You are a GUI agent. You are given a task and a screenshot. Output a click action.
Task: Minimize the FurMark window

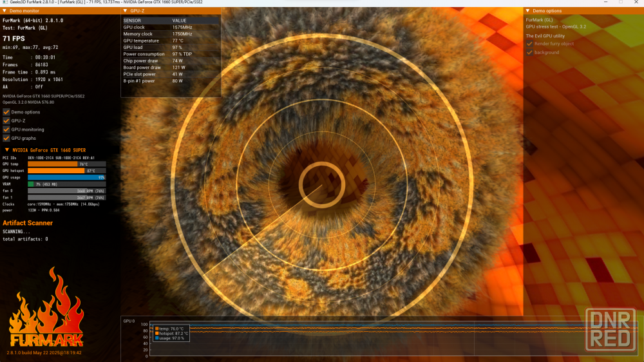[x=605, y=2]
